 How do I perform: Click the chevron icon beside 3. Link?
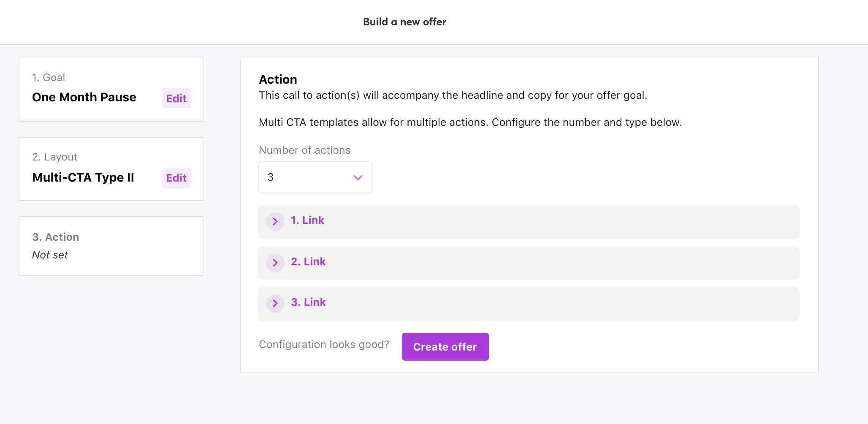tap(275, 303)
